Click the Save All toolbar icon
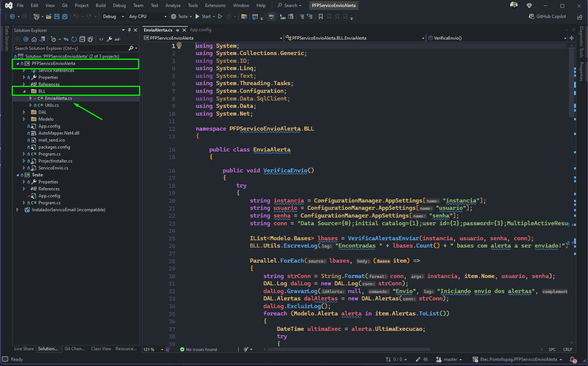The width and height of the screenshot is (588, 366). (x=65, y=17)
